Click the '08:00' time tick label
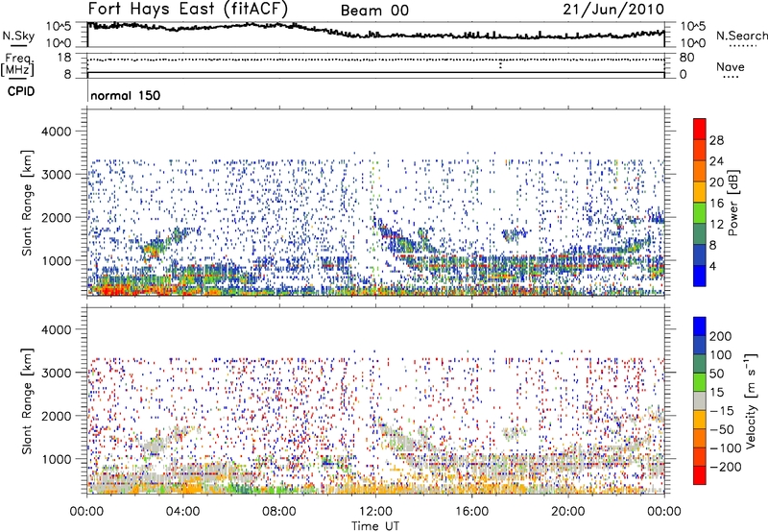 (x=279, y=512)
